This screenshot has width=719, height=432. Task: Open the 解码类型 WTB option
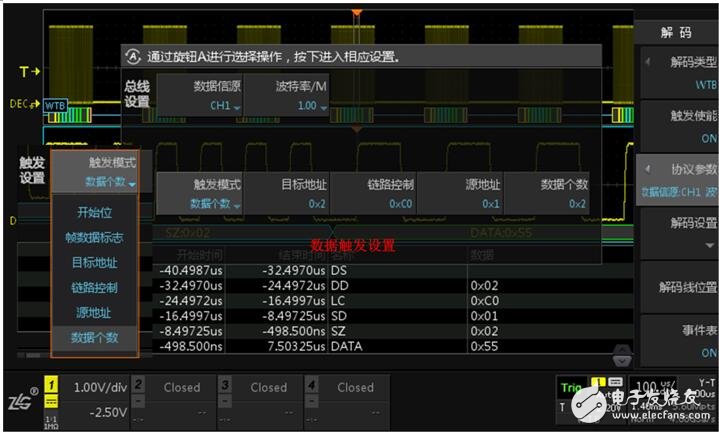pos(676,73)
